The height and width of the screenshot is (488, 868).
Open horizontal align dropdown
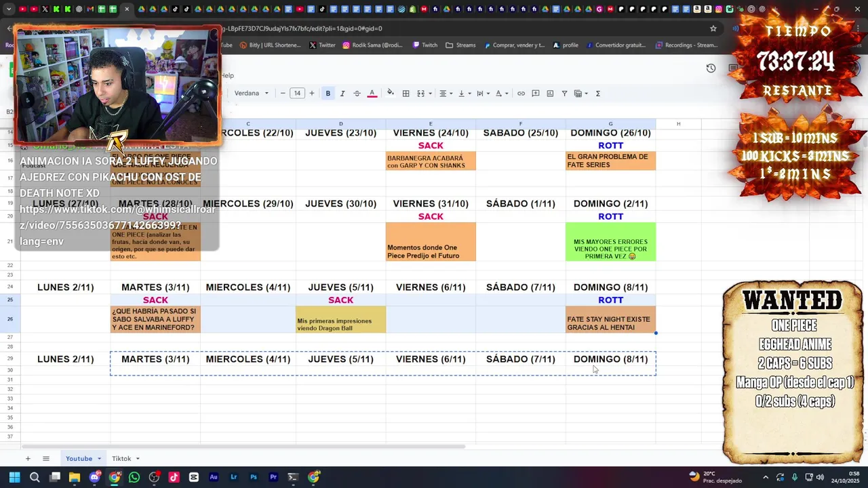click(x=446, y=94)
